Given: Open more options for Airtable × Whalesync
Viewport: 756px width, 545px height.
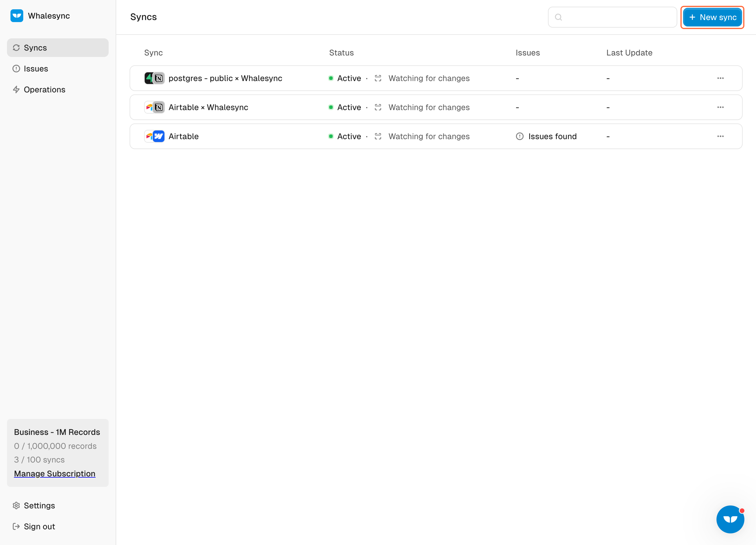Looking at the screenshot, I should [x=720, y=107].
